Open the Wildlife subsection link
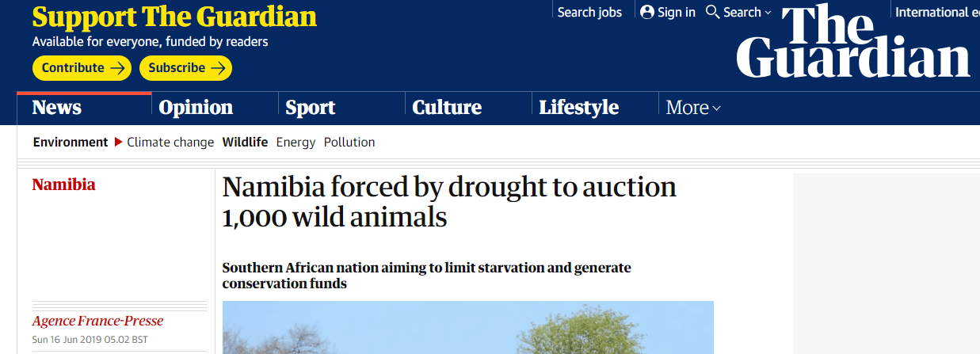The image size is (980, 354). click(x=245, y=143)
